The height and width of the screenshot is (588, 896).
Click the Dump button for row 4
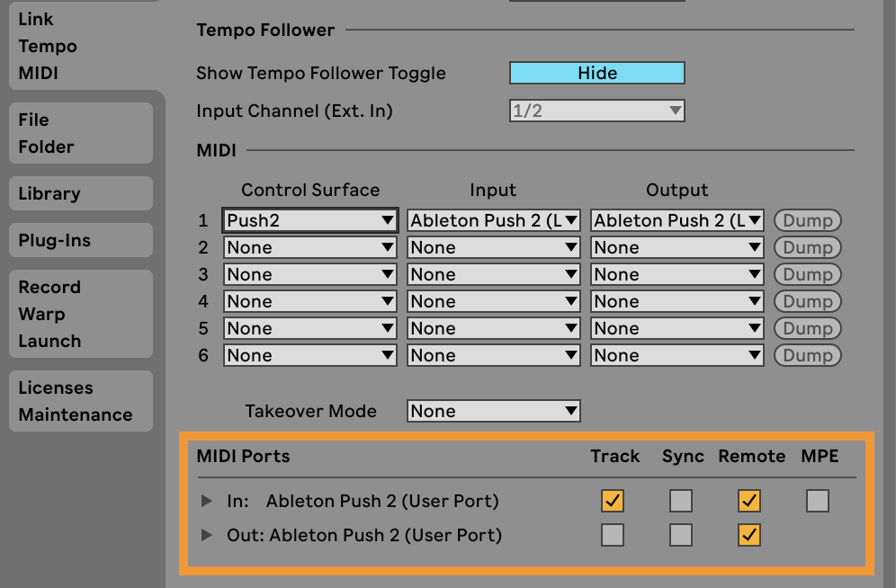(x=808, y=301)
